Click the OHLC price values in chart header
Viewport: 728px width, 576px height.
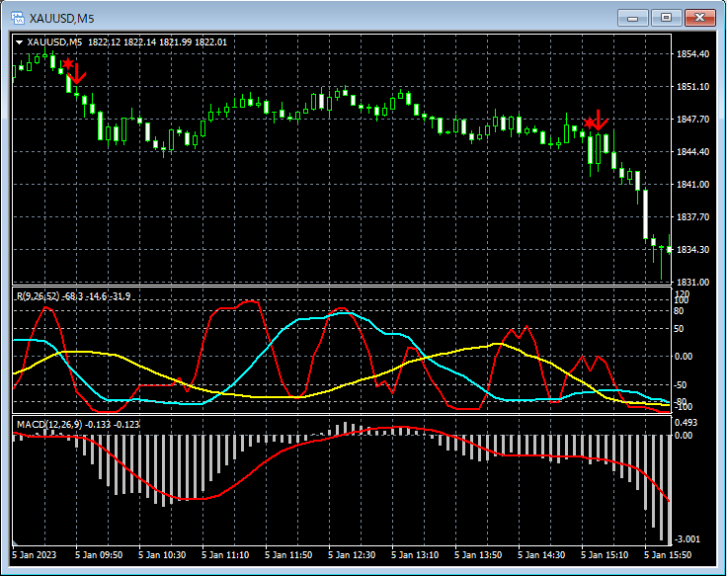tap(157, 41)
